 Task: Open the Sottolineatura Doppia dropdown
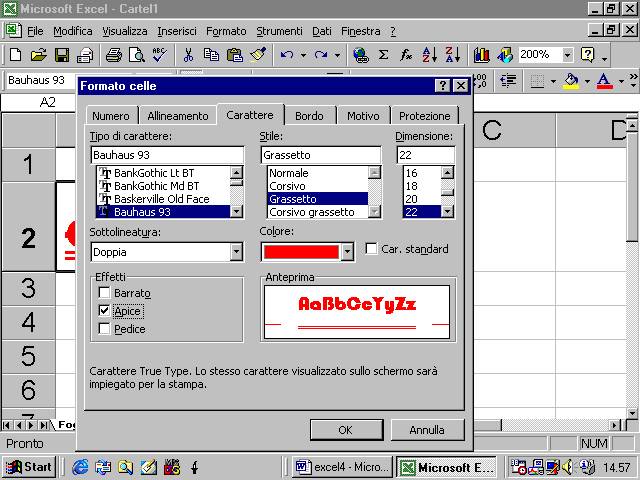click(x=236, y=252)
